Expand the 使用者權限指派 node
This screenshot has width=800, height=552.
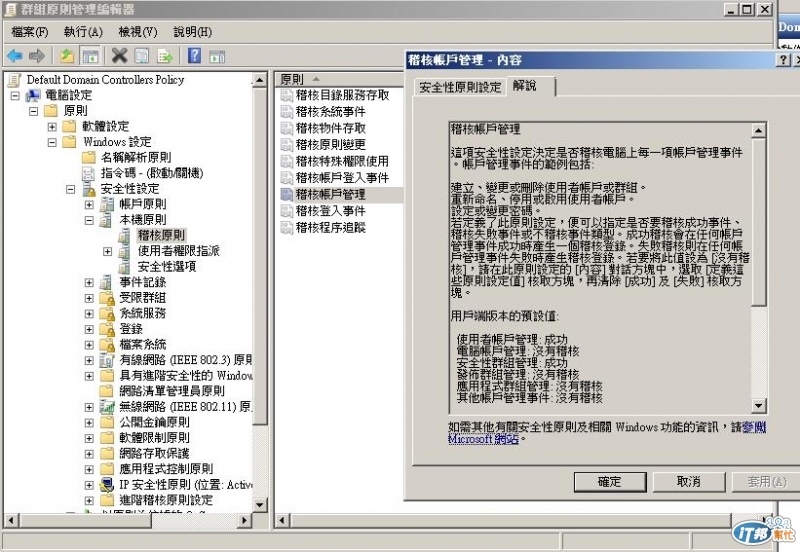[107, 252]
